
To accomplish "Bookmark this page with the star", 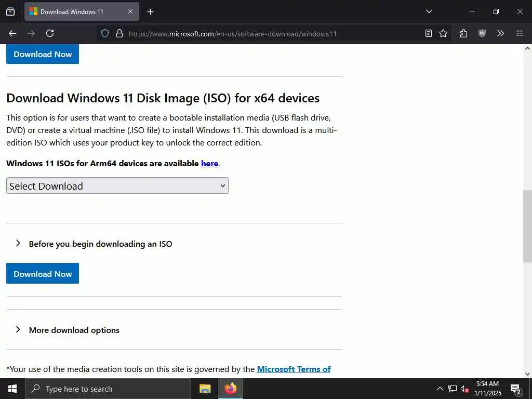I will 443,33.
